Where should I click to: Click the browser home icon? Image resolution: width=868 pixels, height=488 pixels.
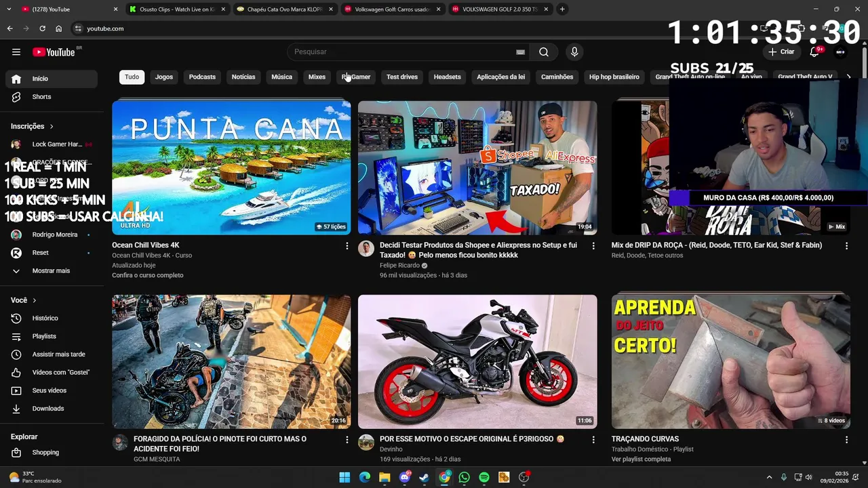(58, 28)
